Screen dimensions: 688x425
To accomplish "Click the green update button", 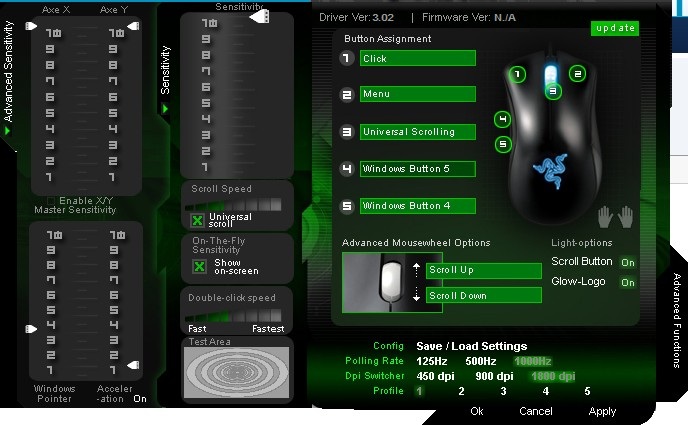I will [x=615, y=28].
